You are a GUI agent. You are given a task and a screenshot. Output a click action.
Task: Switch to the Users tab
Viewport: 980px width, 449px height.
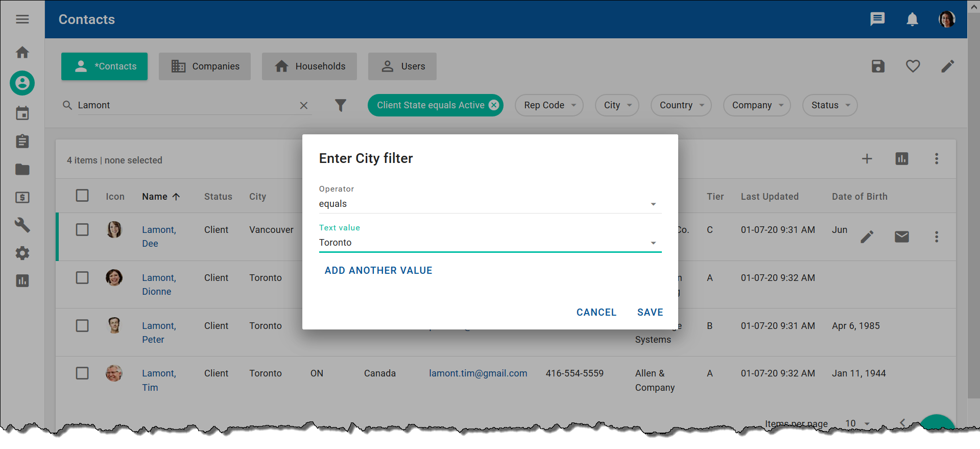(402, 66)
